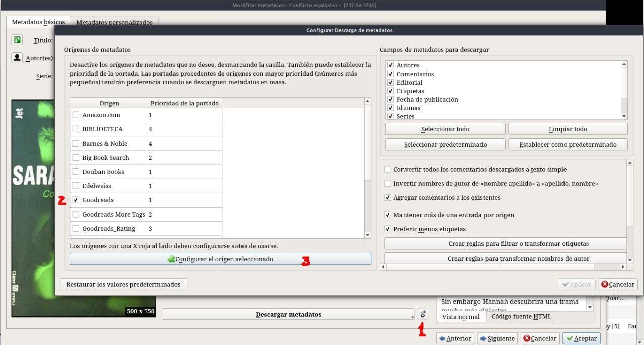
Task: Sort by Prioridad de la portada header
Action: coord(185,103)
